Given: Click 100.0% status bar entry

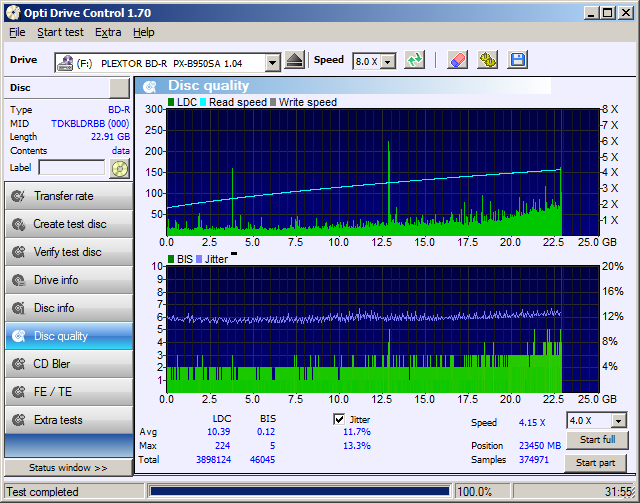Looking at the screenshot, I should 474,492.
